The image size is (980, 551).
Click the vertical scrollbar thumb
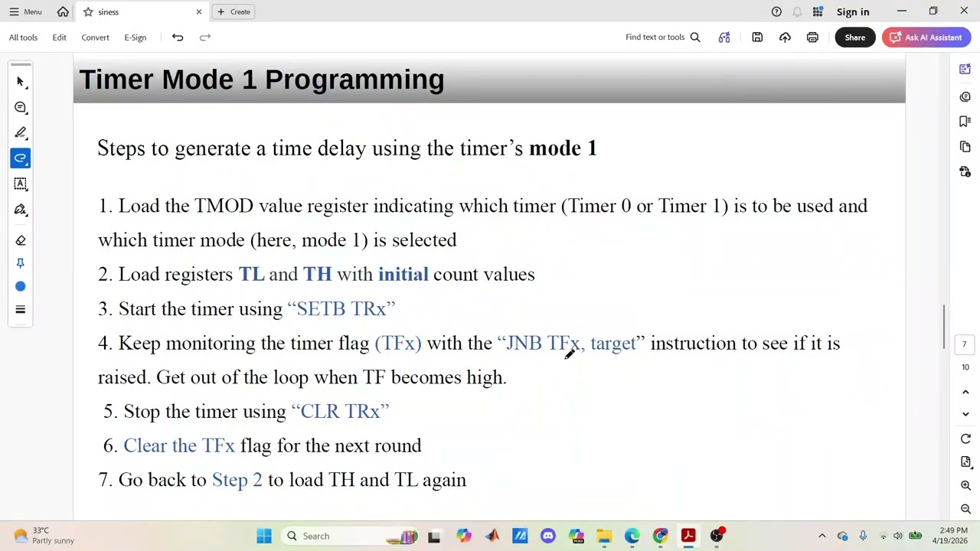(945, 327)
